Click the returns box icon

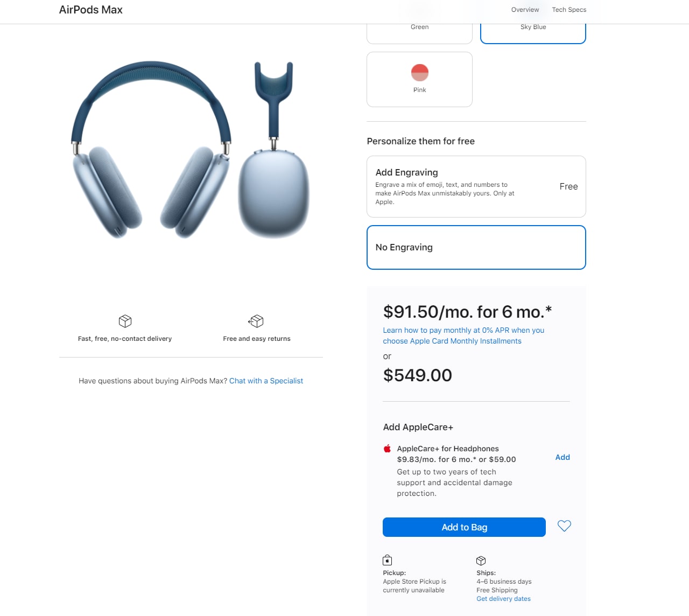(256, 321)
